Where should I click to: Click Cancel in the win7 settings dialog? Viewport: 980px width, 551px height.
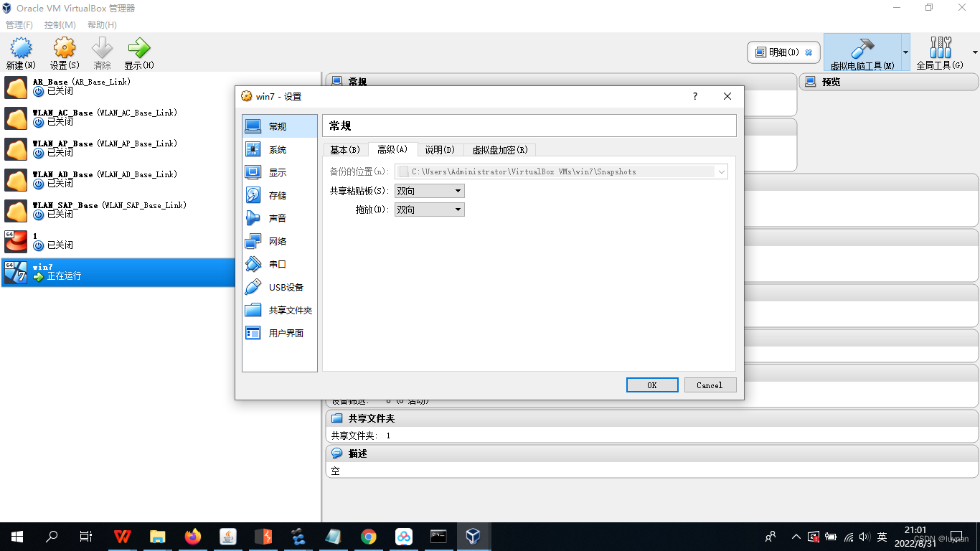(710, 385)
